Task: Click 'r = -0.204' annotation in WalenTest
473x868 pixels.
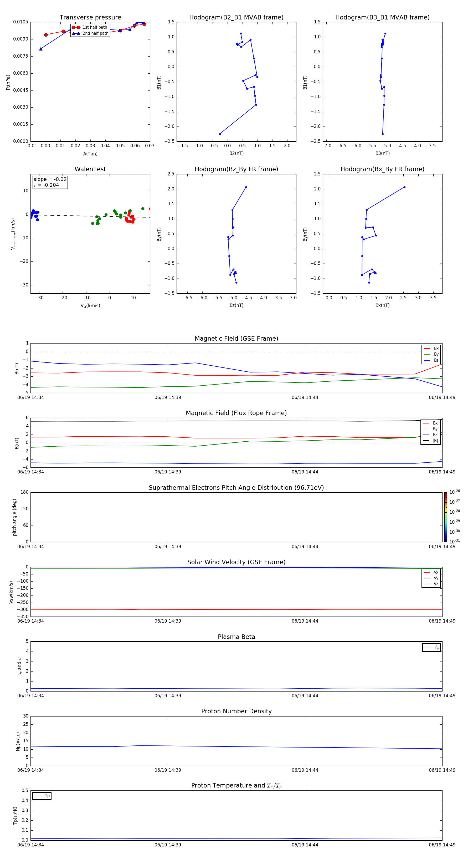Action: point(47,185)
